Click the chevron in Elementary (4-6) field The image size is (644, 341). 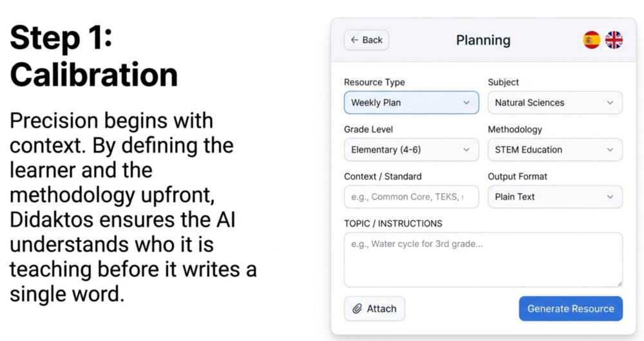466,150
